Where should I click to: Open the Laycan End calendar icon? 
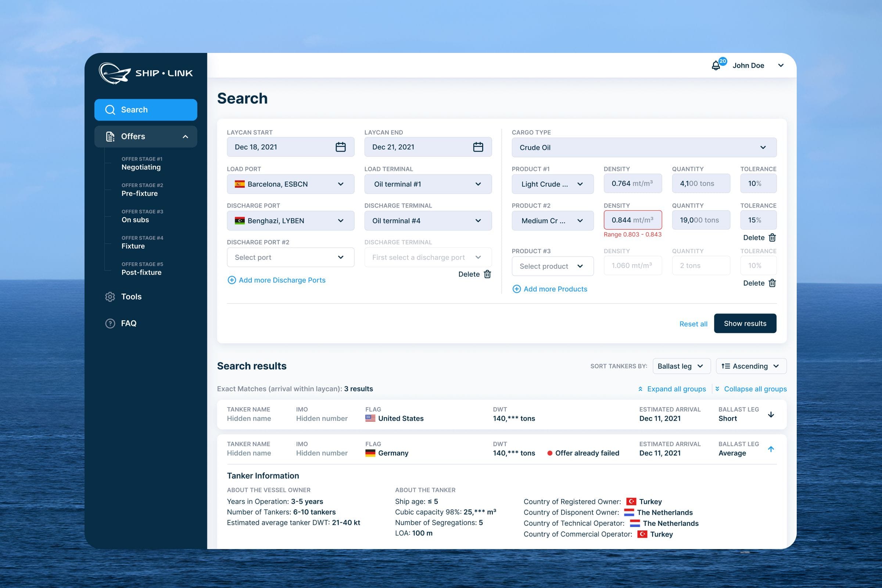(x=478, y=147)
